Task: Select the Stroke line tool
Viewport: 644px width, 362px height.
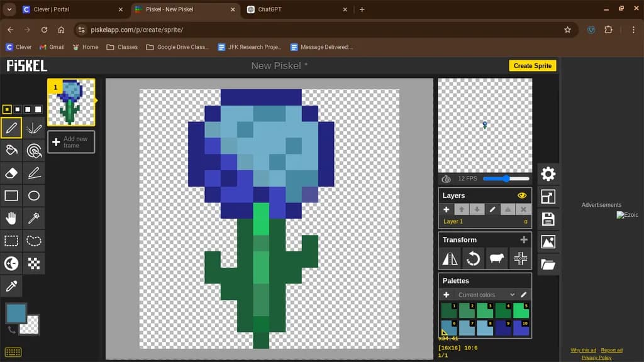Action: [x=34, y=173]
